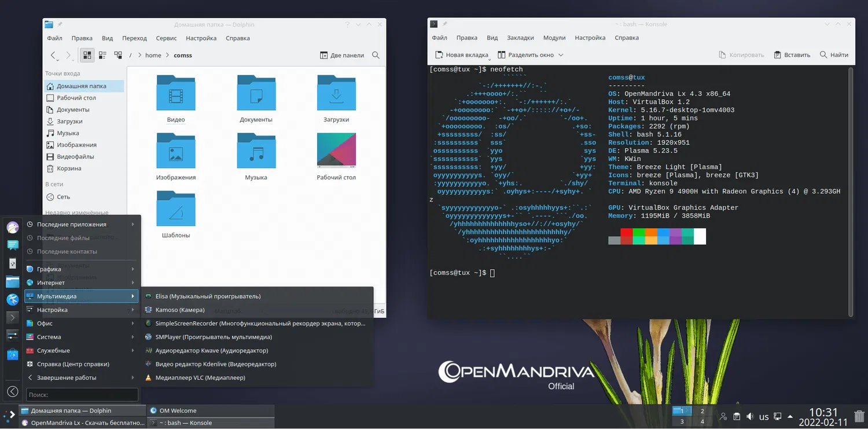
Task: Click the application launcher button on the taskbar
Action: [9, 416]
